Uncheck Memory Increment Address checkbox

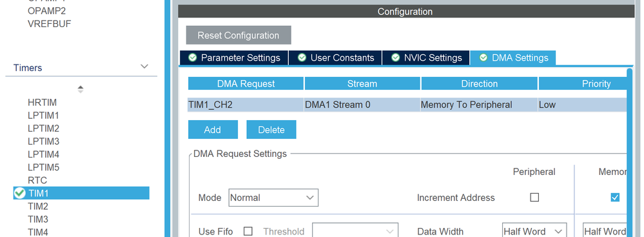point(615,198)
